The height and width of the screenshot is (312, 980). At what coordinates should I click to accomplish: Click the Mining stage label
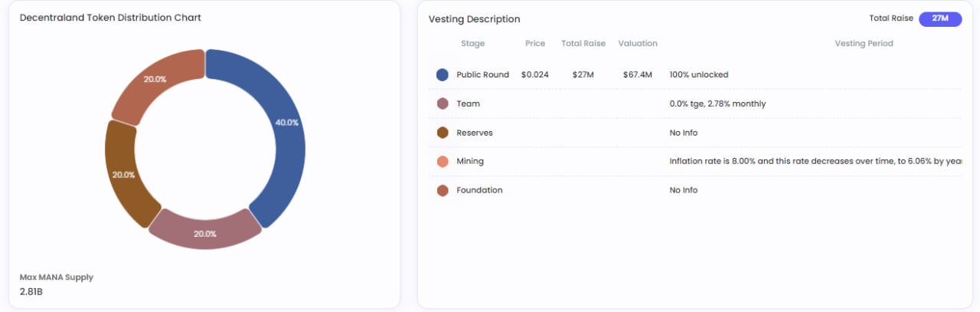[470, 161]
